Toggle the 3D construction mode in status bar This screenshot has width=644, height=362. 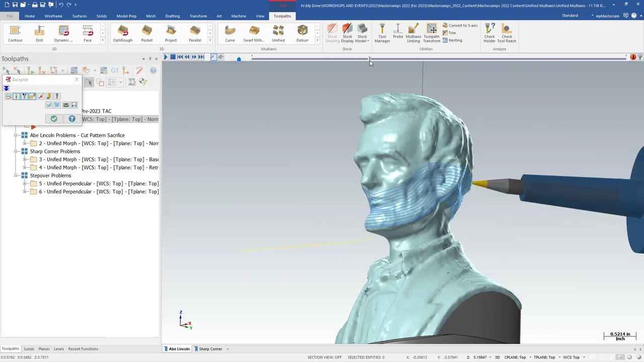[497, 357]
